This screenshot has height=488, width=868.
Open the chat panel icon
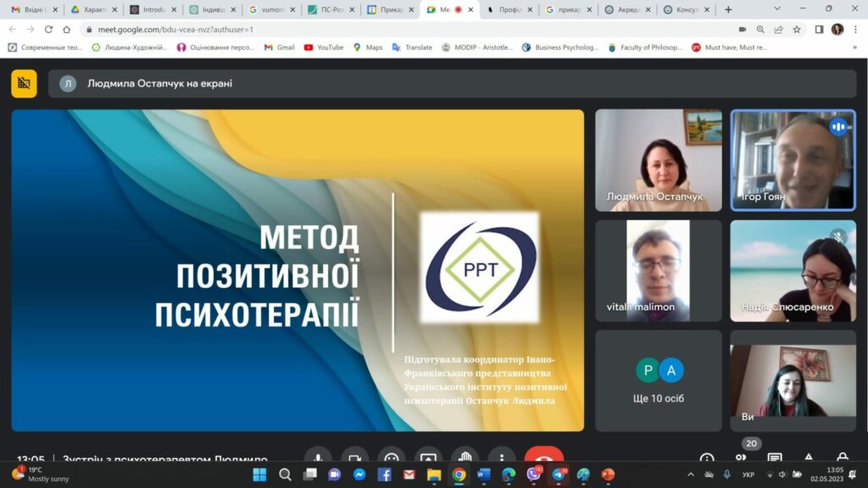(775, 458)
